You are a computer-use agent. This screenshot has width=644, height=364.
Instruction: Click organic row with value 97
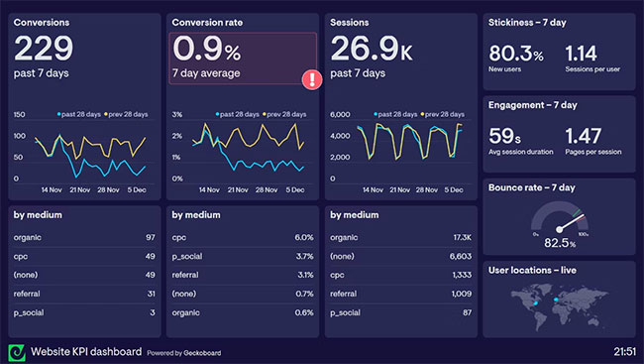[84, 237]
